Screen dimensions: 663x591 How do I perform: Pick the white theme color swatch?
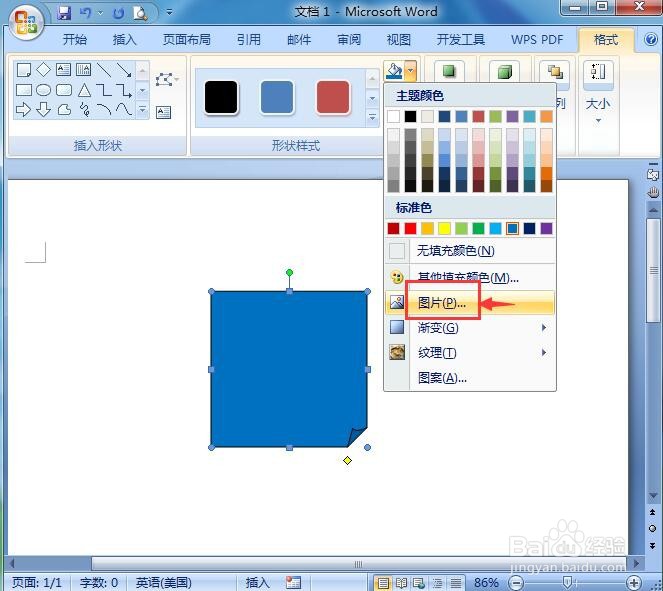(393, 116)
